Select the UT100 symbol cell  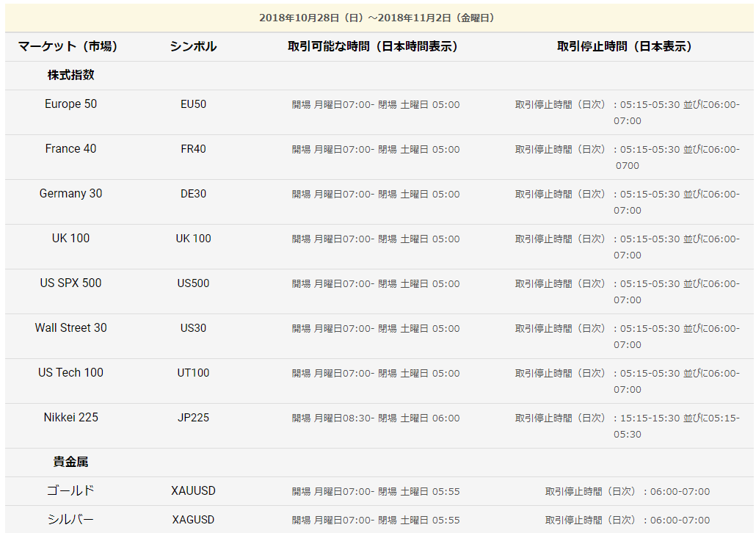pyautogui.click(x=193, y=373)
